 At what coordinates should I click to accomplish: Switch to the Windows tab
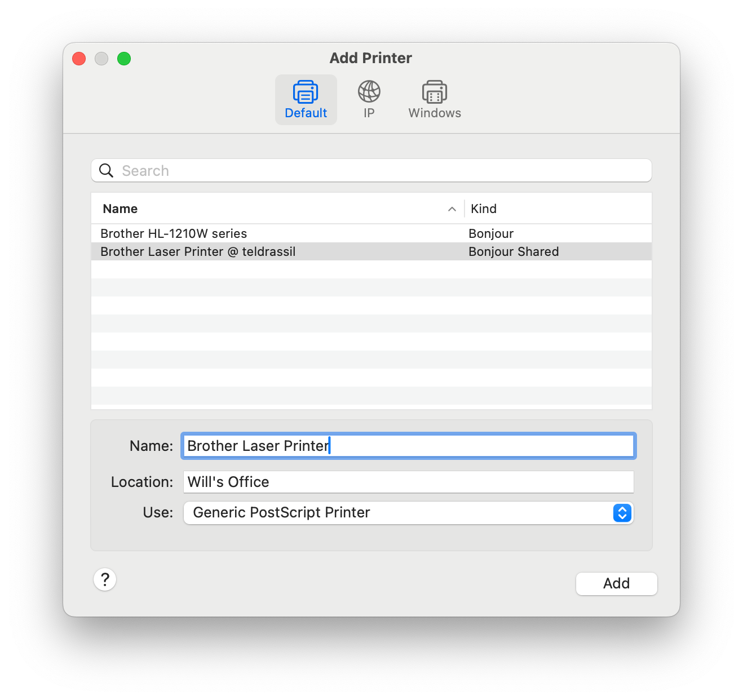click(x=434, y=99)
